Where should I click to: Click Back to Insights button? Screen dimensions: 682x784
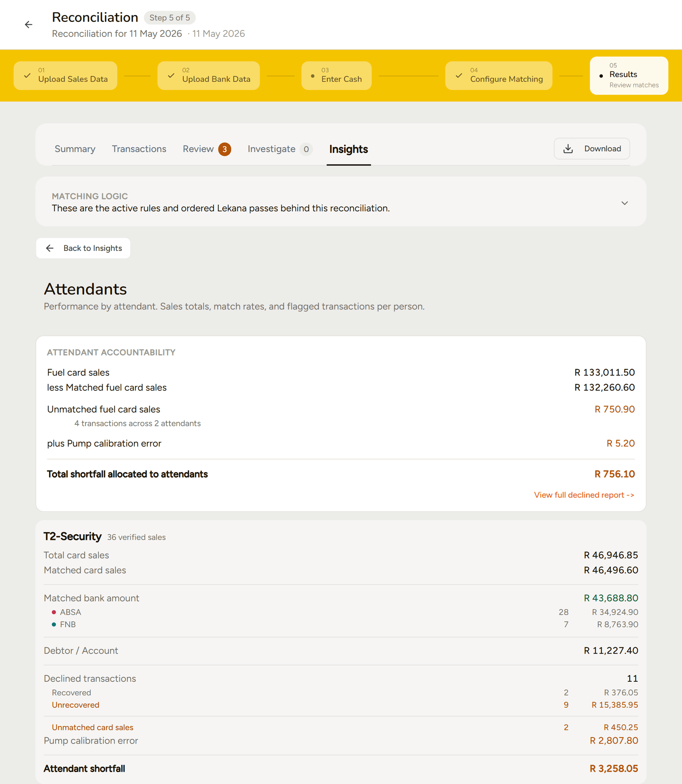click(83, 248)
